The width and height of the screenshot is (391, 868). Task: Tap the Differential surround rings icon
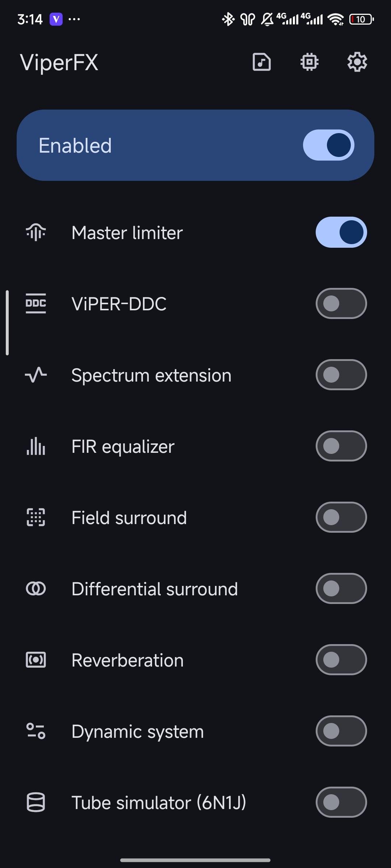coord(36,588)
